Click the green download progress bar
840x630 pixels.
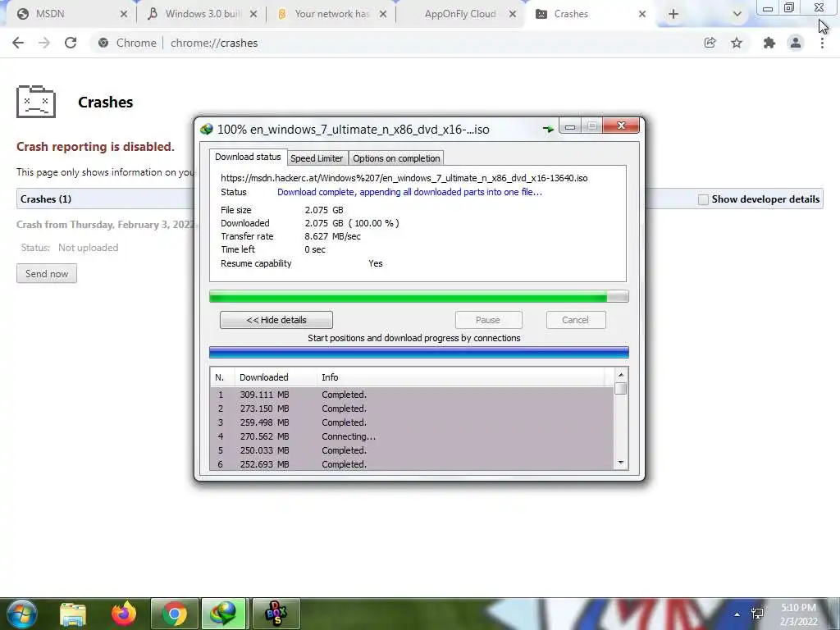(418, 297)
